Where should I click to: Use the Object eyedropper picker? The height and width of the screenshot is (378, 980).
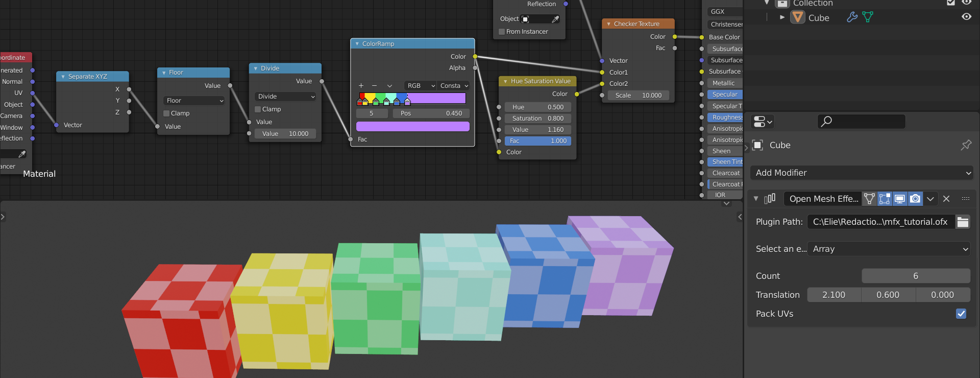click(x=555, y=19)
